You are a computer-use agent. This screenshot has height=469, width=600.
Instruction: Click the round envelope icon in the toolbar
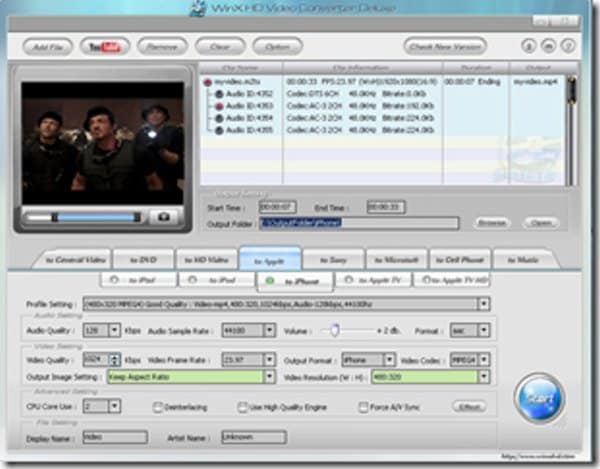coord(548,46)
